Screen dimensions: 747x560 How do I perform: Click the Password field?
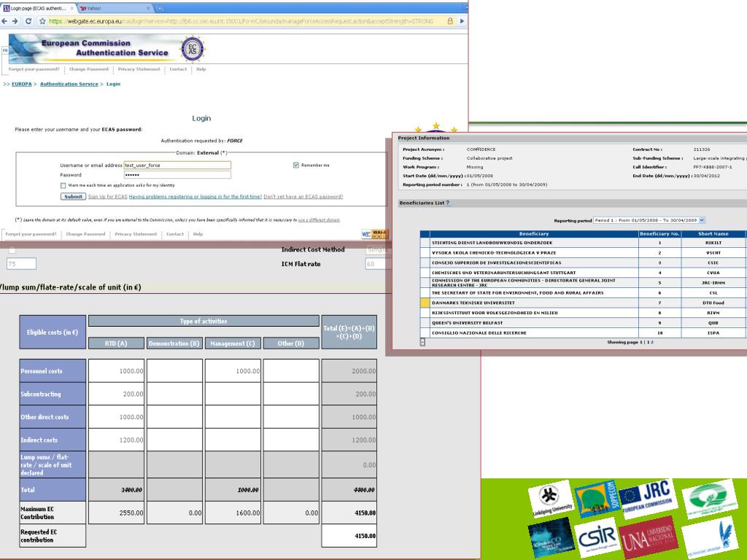click(177, 175)
